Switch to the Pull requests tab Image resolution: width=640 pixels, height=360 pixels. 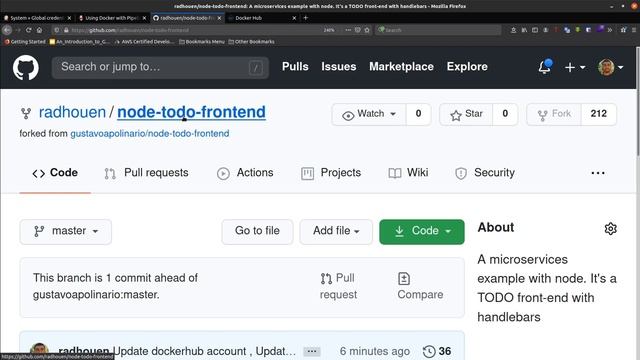[x=146, y=173]
